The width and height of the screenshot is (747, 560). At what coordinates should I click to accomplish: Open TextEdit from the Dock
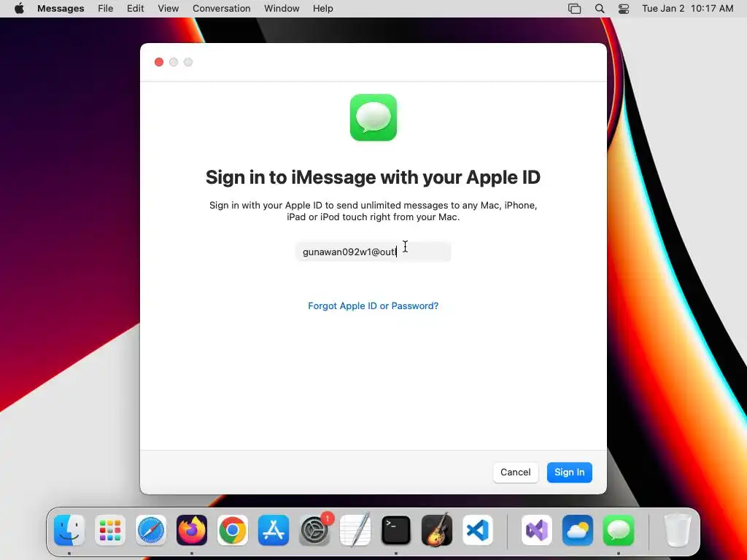(x=355, y=530)
